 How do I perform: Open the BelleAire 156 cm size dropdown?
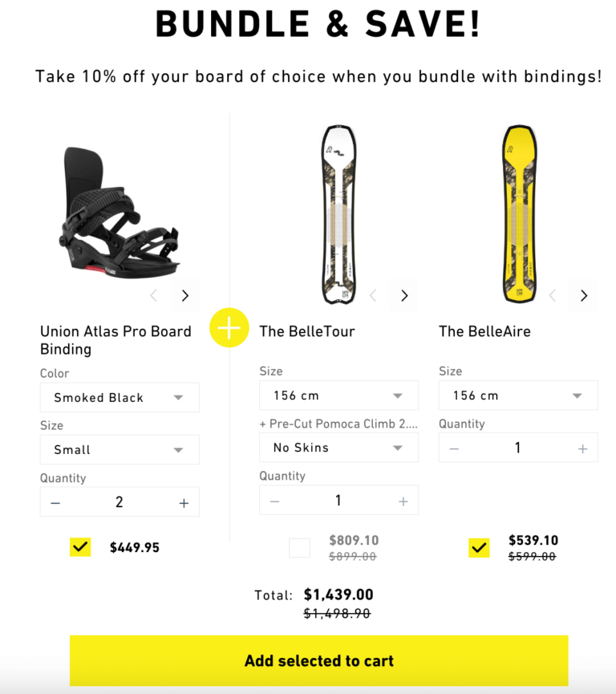(517, 395)
